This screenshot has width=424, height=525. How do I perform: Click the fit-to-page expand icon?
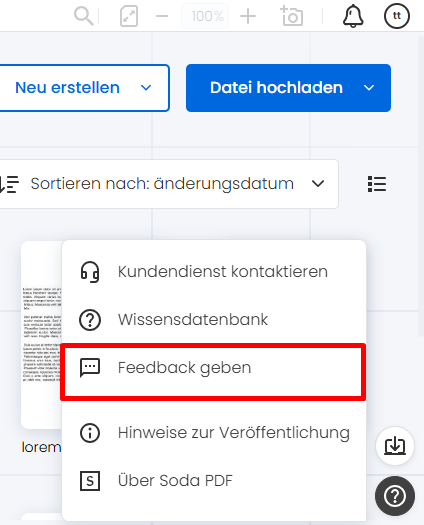pyautogui.click(x=129, y=16)
